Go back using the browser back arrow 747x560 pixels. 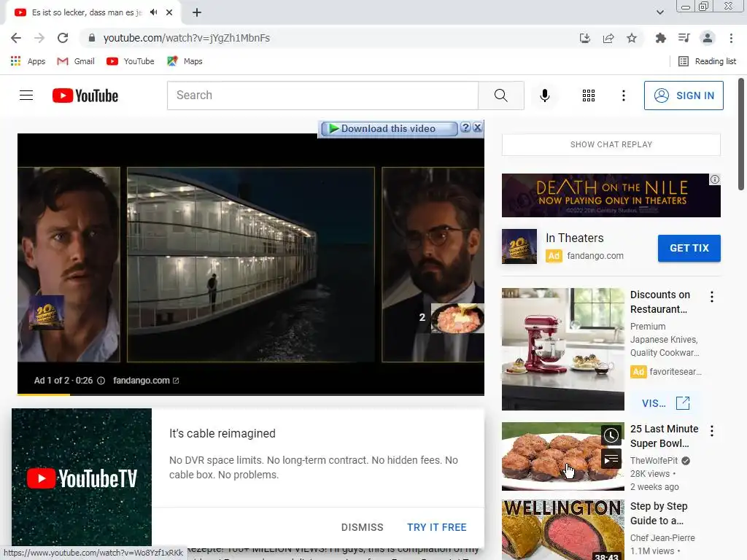click(16, 38)
